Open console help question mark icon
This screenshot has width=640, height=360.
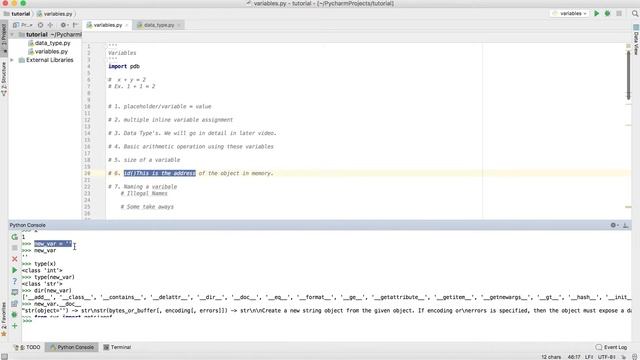(x=15, y=281)
